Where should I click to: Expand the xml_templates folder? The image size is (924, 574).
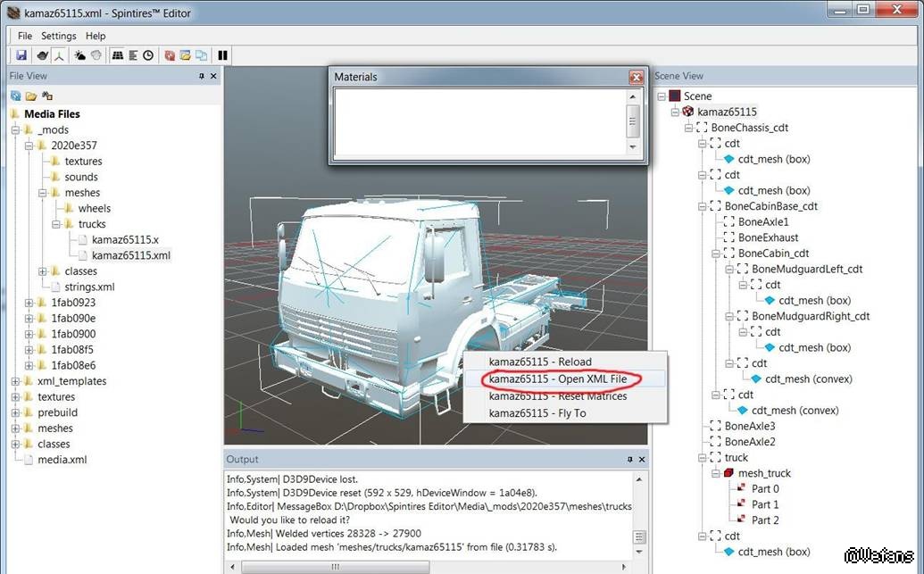(x=15, y=381)
